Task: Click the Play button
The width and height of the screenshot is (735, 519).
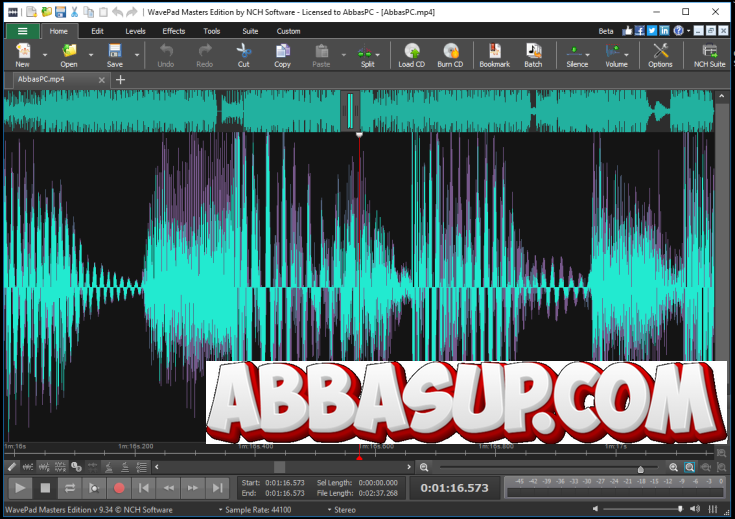Action: click(20, 488)
